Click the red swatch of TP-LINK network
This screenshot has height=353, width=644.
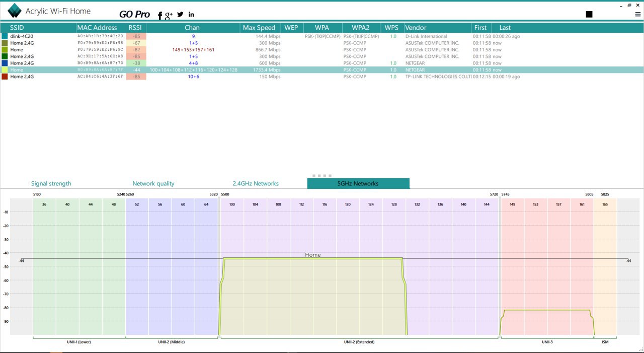pyautogui.click(x=5, y=77)
